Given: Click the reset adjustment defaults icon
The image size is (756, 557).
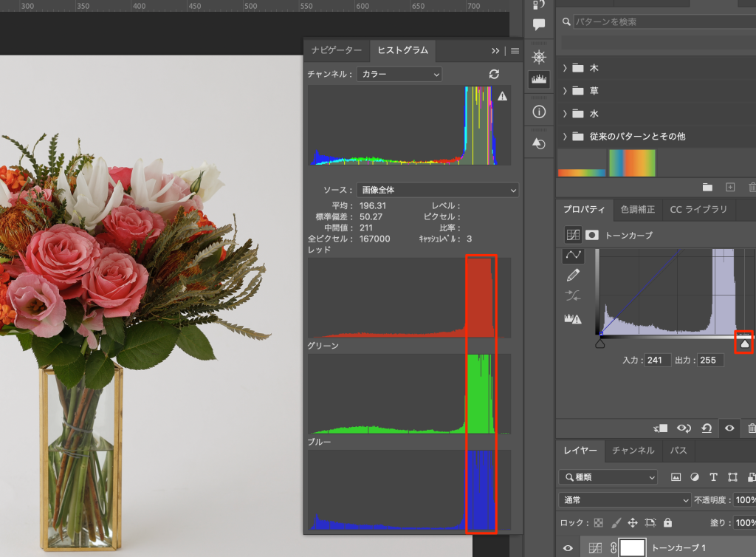Looking at the screenshot, I should [x=707, y=428].
